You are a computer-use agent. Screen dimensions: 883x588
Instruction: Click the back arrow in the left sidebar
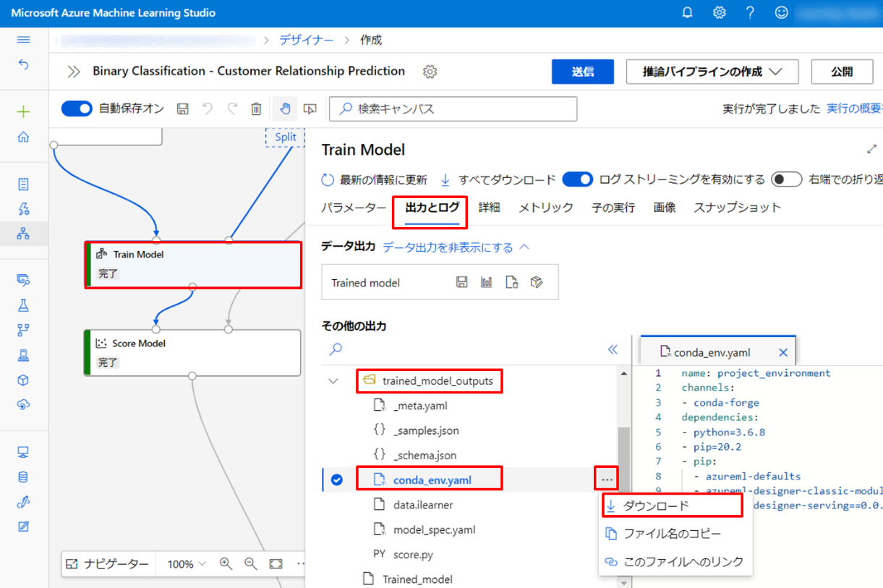(x=23, y=64)
